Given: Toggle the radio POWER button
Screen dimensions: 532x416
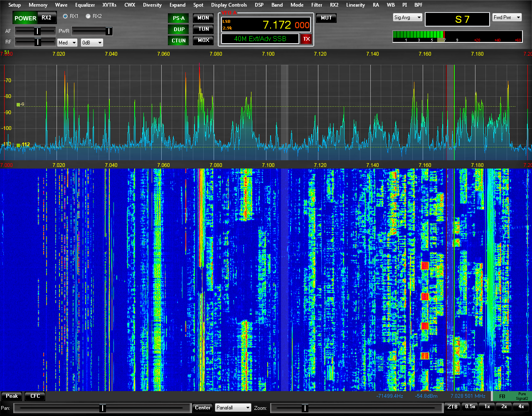Looking at the screenshot, I should coord(25,18).
